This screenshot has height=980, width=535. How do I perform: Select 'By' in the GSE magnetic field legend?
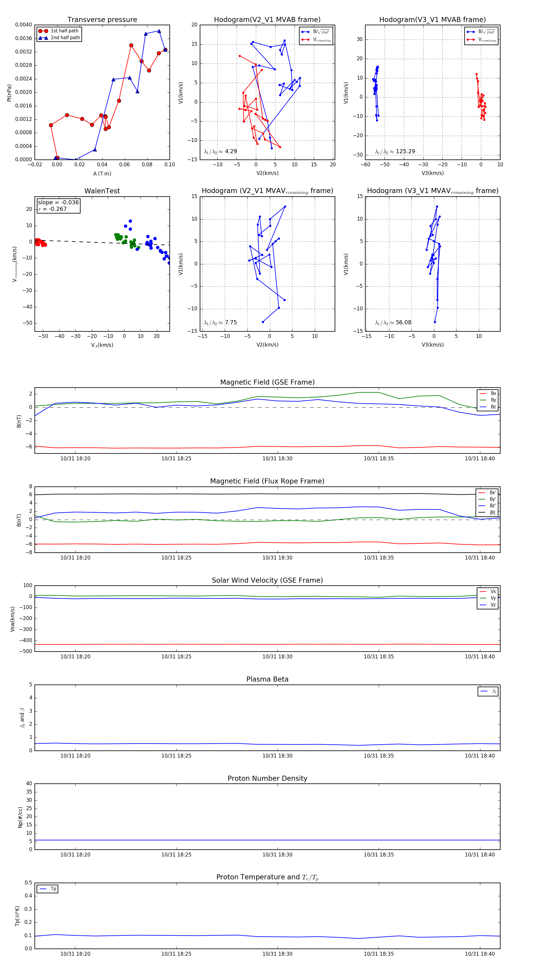coord(488,400)
